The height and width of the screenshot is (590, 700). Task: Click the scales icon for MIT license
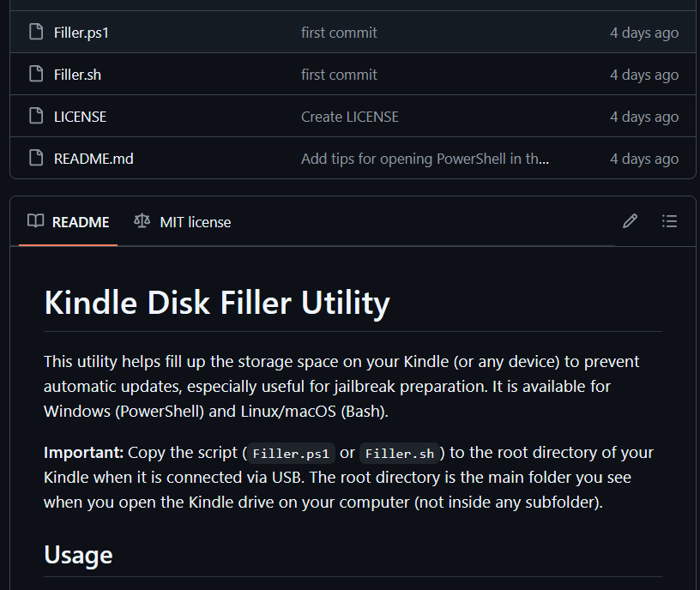[x=142, y=221]
